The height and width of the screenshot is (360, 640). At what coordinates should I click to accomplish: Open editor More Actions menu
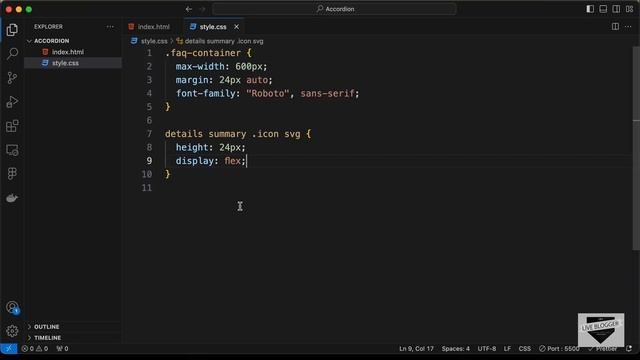coord(628,27)
